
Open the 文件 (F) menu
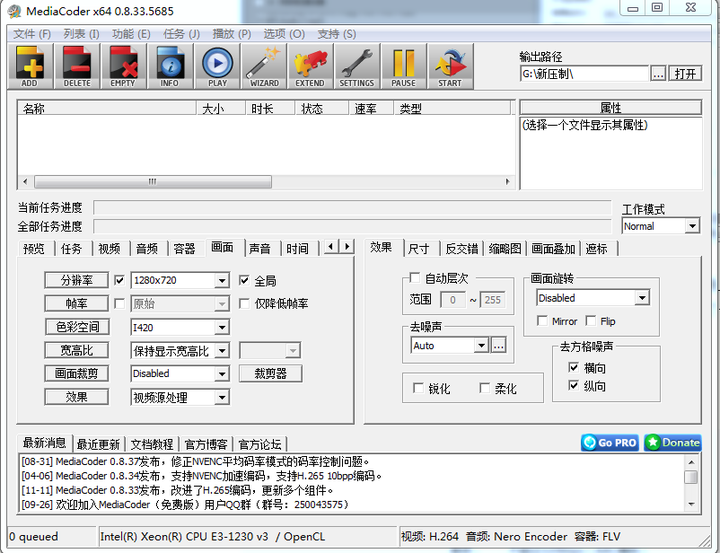32,34
